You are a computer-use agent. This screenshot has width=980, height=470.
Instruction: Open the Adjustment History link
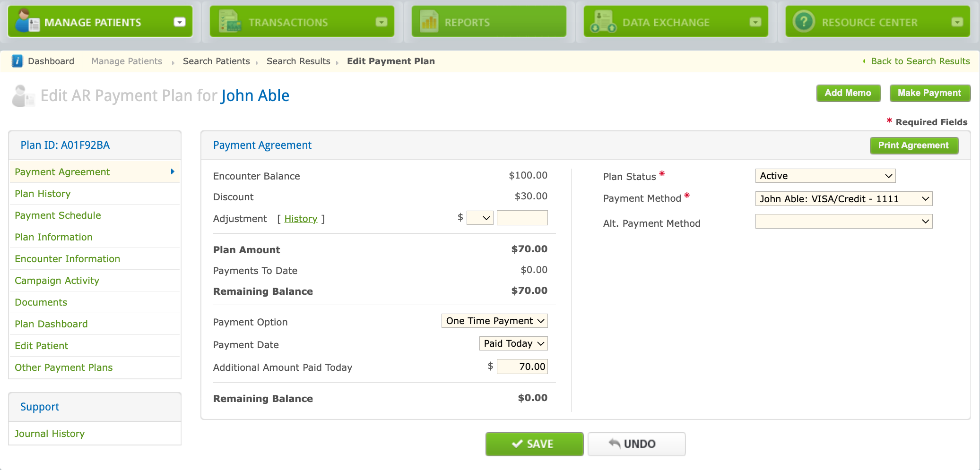click(x=301, y=219)
